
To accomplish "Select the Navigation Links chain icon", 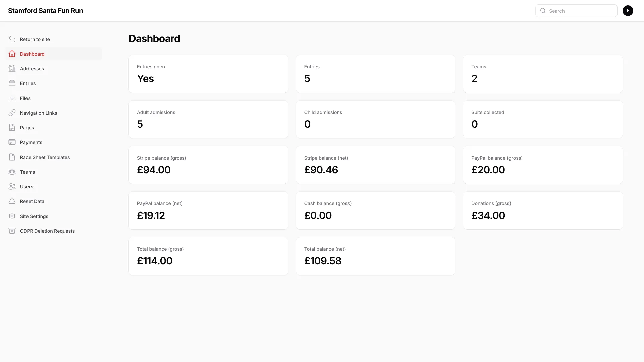I will [12, 113].
